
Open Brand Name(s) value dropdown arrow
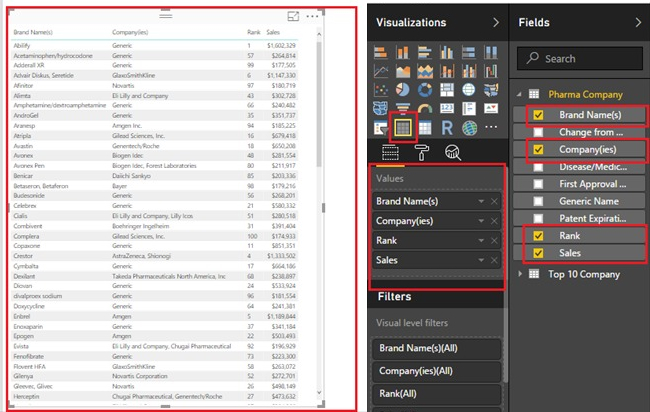pos(481,201)
